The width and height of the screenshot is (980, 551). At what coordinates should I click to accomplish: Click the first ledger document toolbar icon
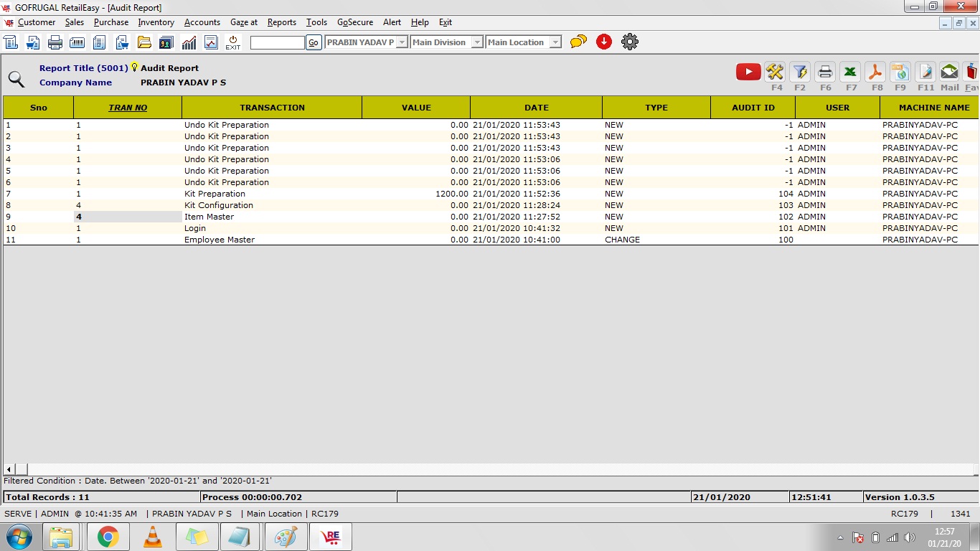[x=11, y=42]
